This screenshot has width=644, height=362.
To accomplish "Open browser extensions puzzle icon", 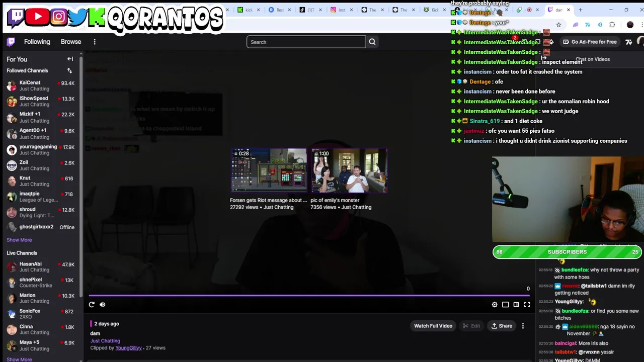I will [612, 25].
